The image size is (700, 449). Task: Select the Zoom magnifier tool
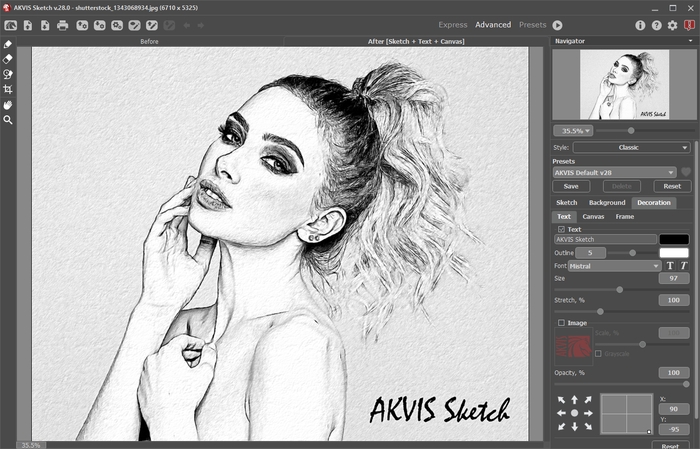(x=8, y=120)
